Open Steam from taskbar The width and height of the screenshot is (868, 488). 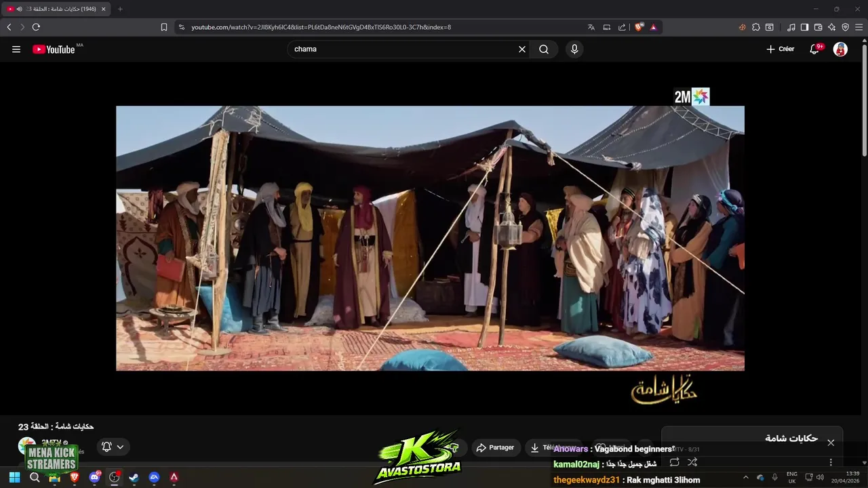(134, 477)
